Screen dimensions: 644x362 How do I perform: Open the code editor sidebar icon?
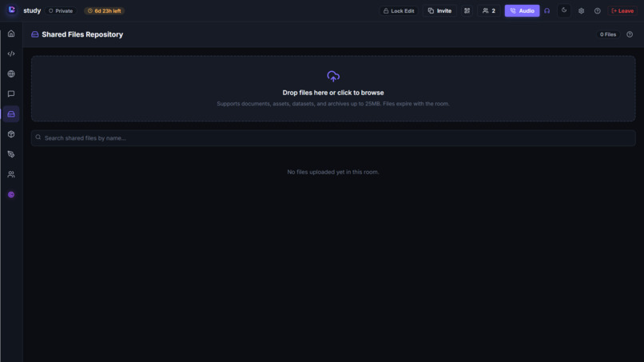(11, 54)
